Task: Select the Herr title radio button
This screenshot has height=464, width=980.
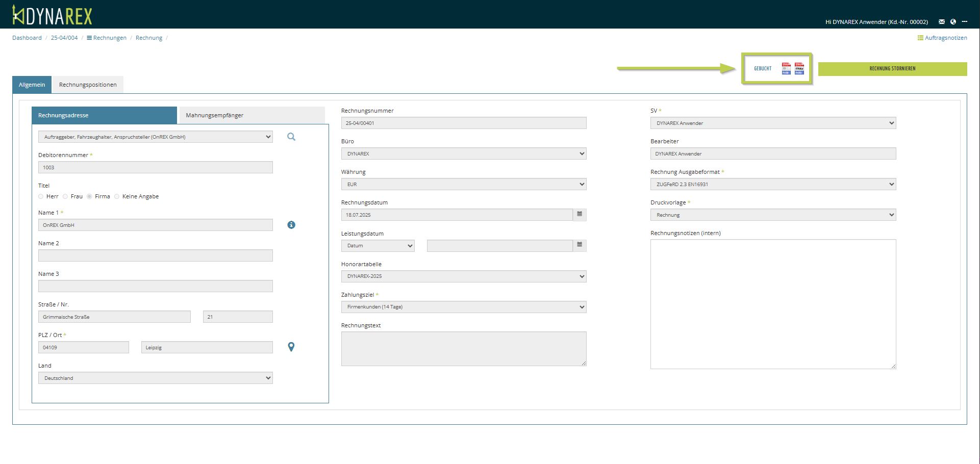Action: pyautogui.click(x=41, y=196)
